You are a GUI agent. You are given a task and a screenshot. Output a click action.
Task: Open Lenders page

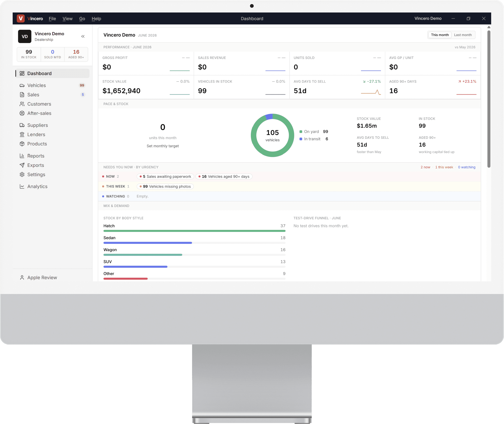[52, 134]
